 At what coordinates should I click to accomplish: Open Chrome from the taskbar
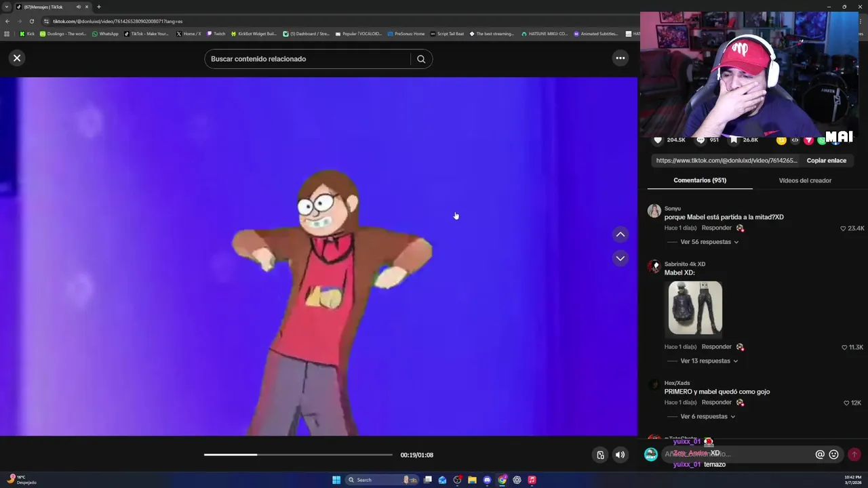(x=502, y=480)
